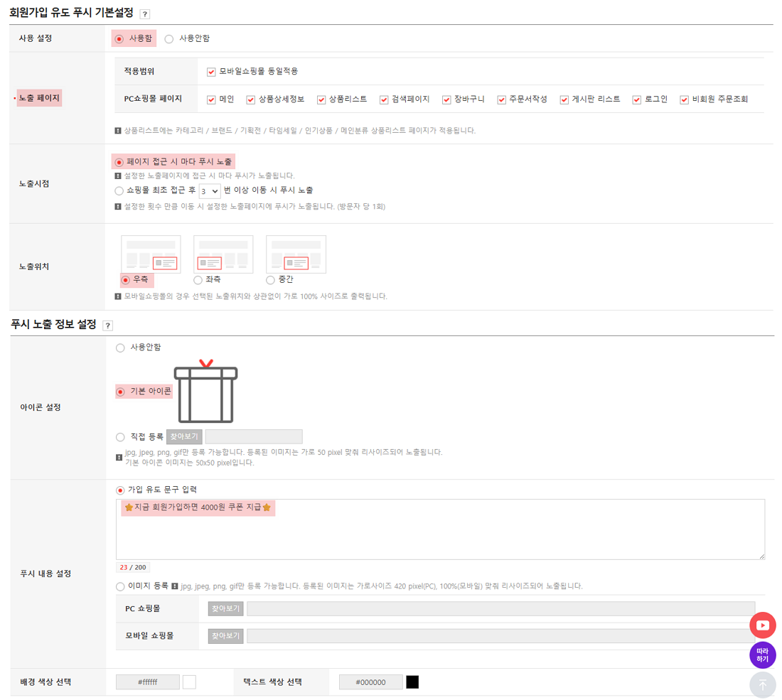The image size is (782, 700).
Task: Click 찾아보기 button for 모바일 쇼핑몰 image
Action: (x=225, y=636)
